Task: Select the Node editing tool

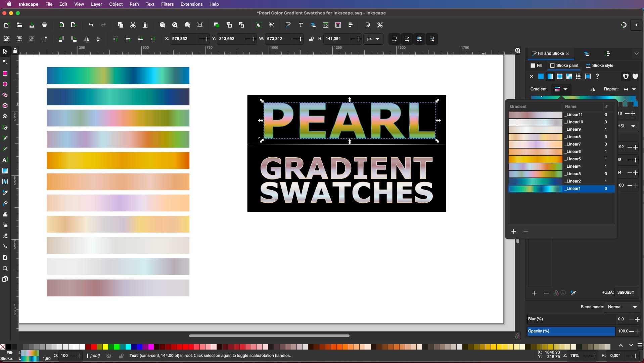Action: click(x=5, y=63)
